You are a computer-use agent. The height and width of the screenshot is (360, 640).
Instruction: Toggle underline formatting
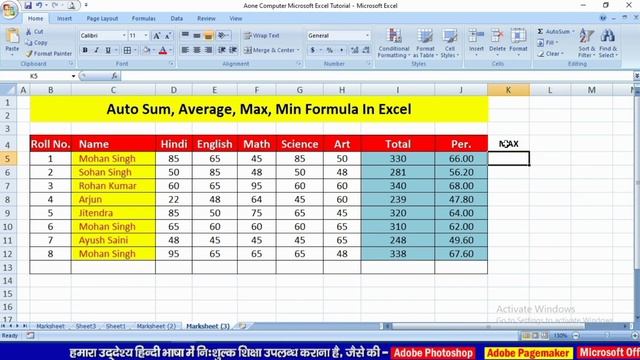(108, 50)
